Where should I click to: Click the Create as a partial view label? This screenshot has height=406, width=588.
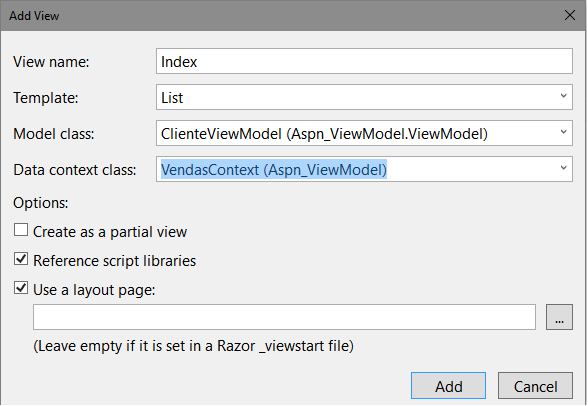pos(110,232)
